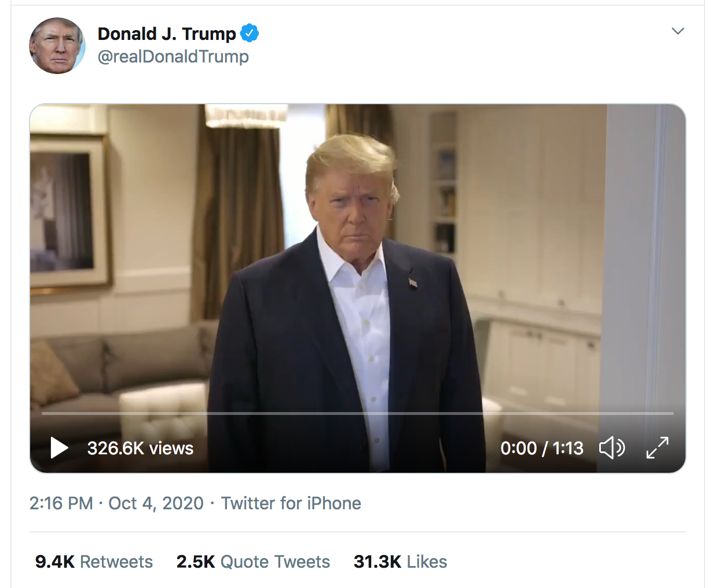Click the video progress bar
The height and width of the screenshot is (588, 711).
coord(357,414)
